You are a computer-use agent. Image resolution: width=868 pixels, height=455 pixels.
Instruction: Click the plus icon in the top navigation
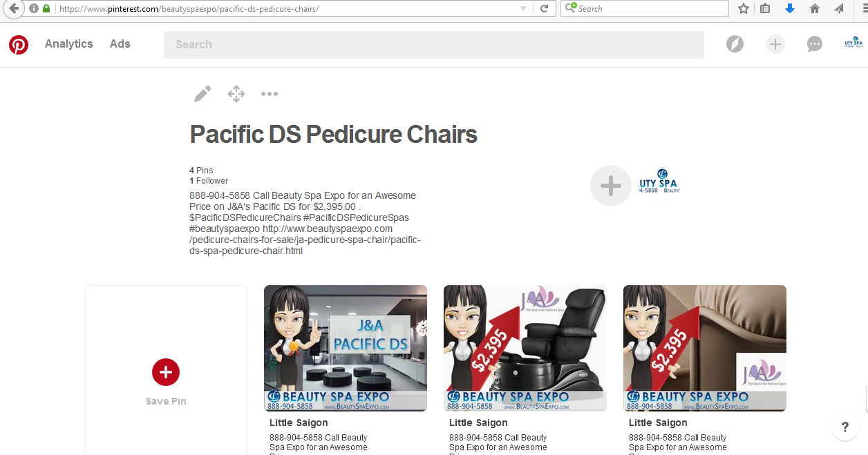point(775,44)
